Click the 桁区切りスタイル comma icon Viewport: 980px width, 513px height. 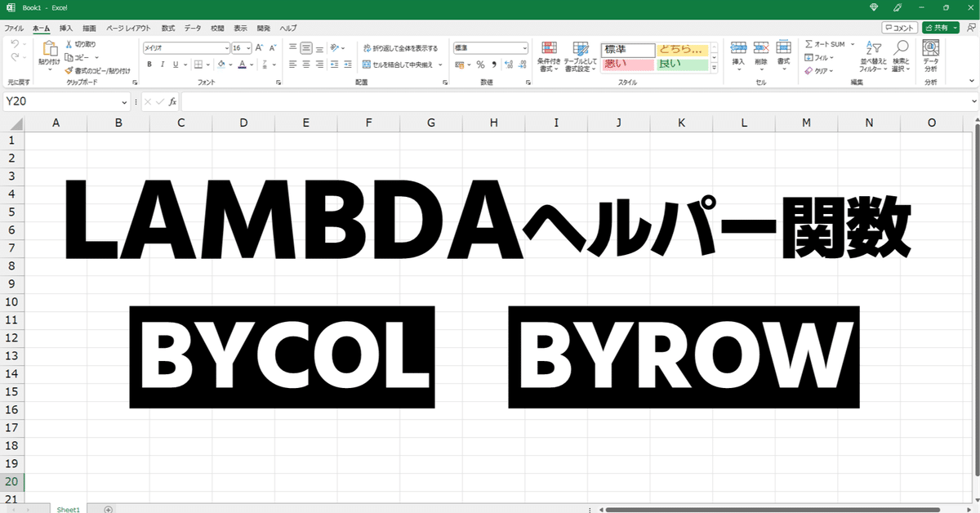[x=493, y=63]
